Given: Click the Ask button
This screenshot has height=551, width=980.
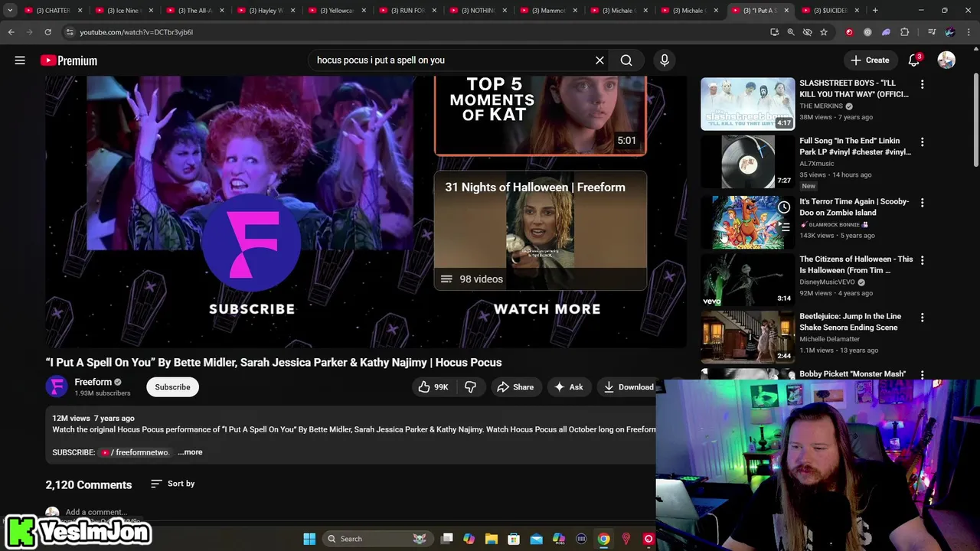Looking at the screenshot, I should click(569, 387).
